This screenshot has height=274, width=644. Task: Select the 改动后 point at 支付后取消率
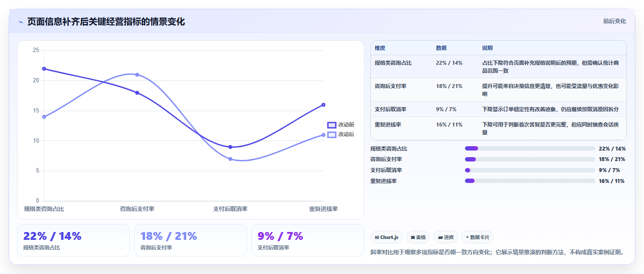point(230,159)
